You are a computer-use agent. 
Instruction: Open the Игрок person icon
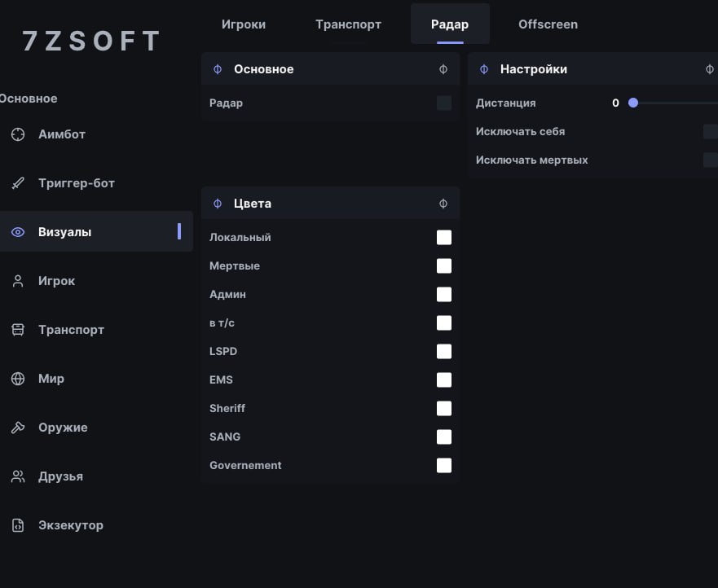18,281
